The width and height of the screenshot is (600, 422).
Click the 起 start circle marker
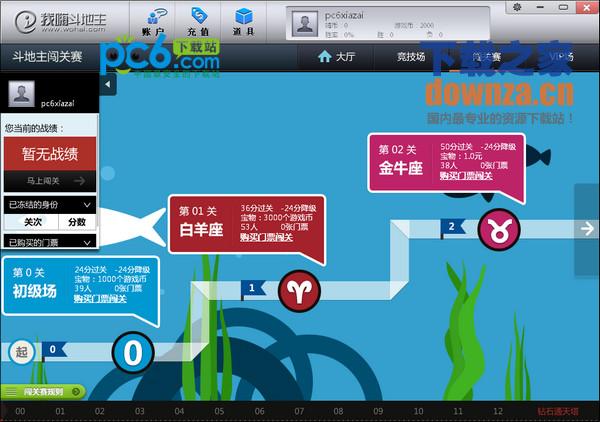(x=21, y=351)
